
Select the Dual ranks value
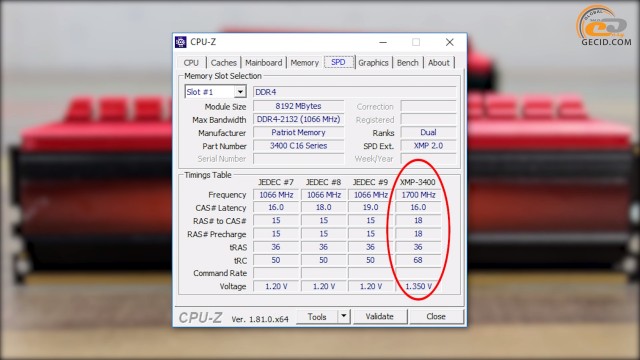click(428, 133)
